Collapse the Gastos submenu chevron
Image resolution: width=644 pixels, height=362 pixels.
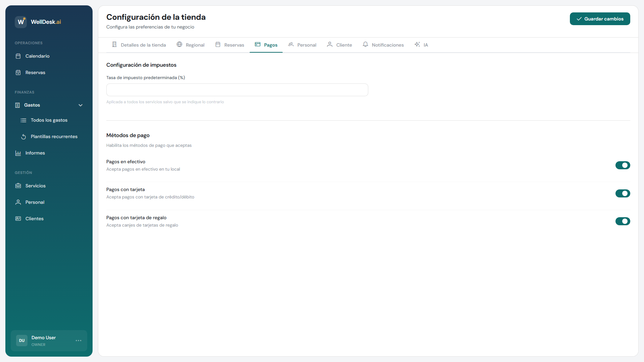(x=80, y=105)
